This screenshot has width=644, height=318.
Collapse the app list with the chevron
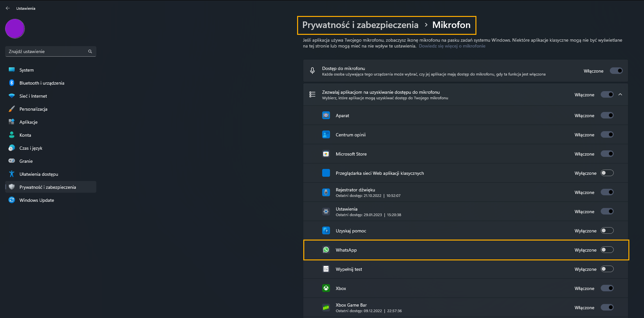click(x=620, y=94)
